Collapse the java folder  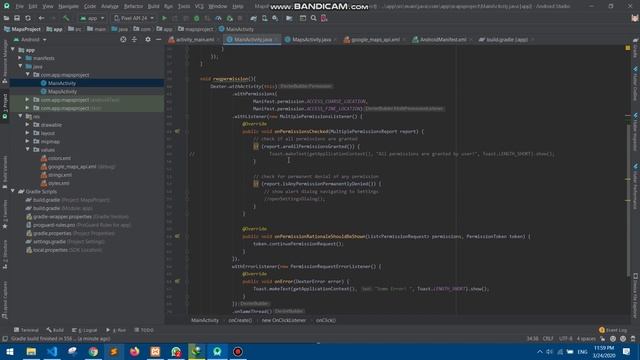20,66
